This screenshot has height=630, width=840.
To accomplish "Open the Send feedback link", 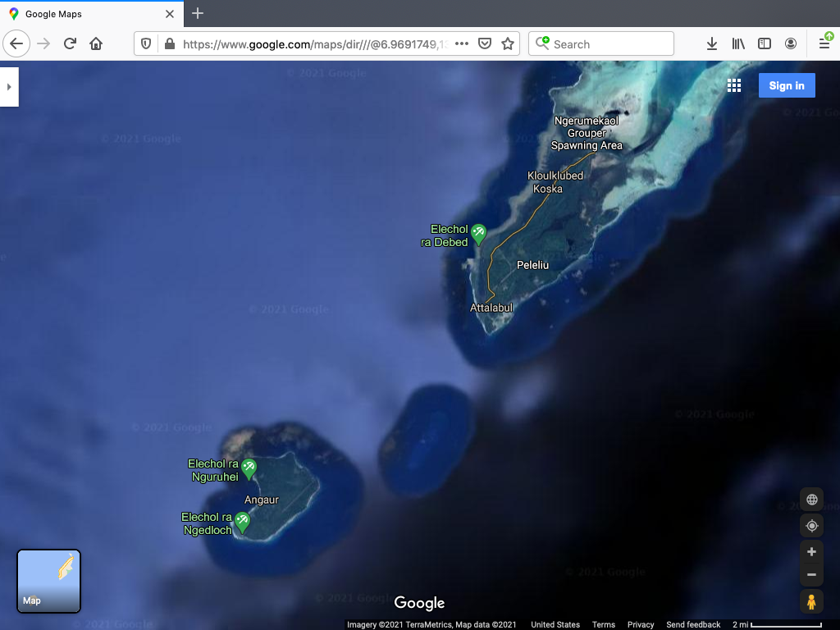I will coord(693,624).
